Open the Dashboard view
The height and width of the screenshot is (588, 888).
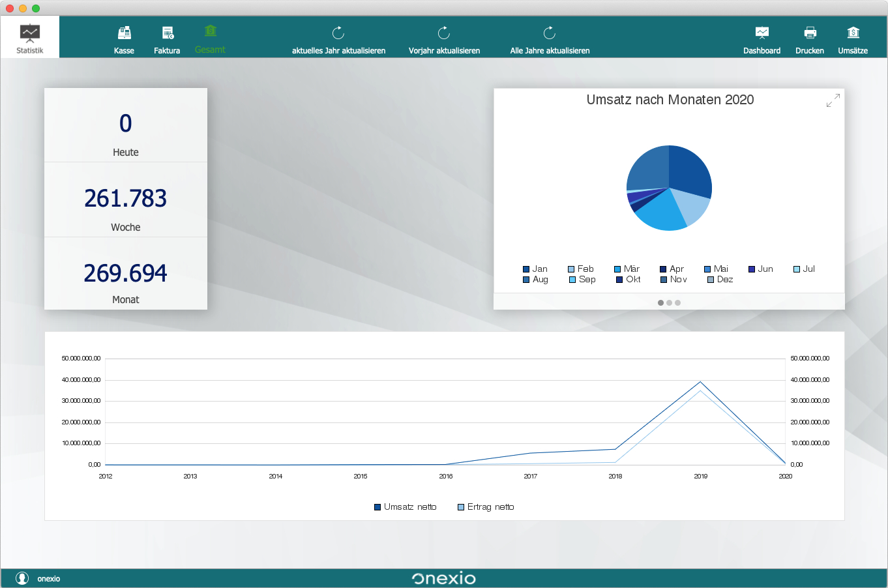[762, 40]
